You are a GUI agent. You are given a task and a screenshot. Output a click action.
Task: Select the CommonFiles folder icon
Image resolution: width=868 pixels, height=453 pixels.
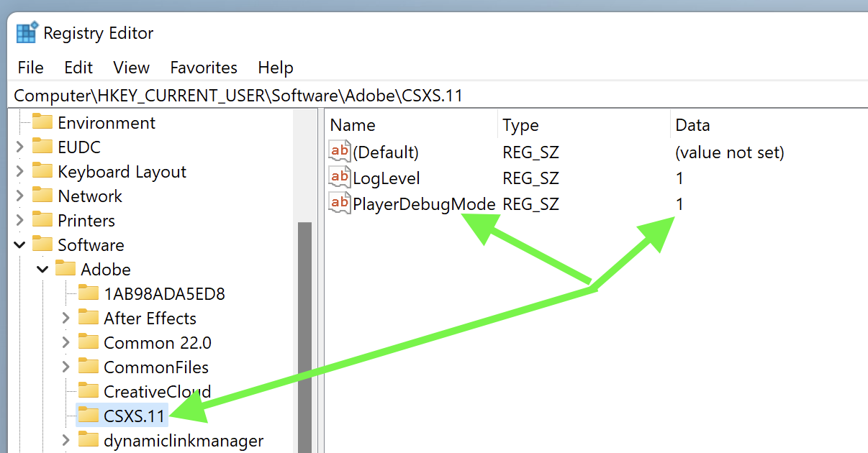pyautogui.click(x=89, y=367)
